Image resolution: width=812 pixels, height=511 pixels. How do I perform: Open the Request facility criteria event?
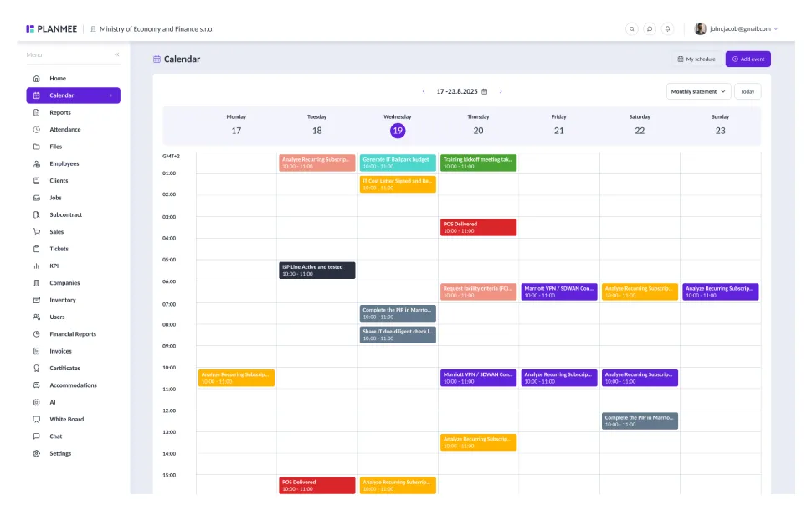(478, 292)
